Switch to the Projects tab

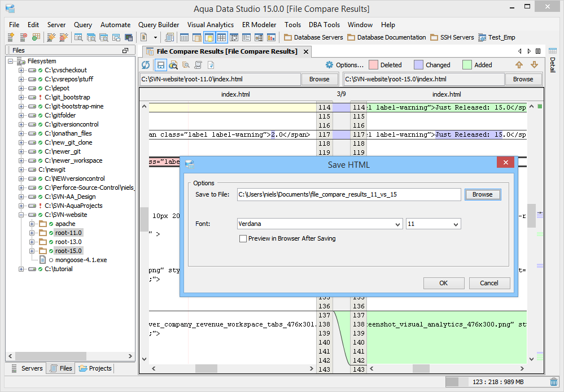point(95,368)
